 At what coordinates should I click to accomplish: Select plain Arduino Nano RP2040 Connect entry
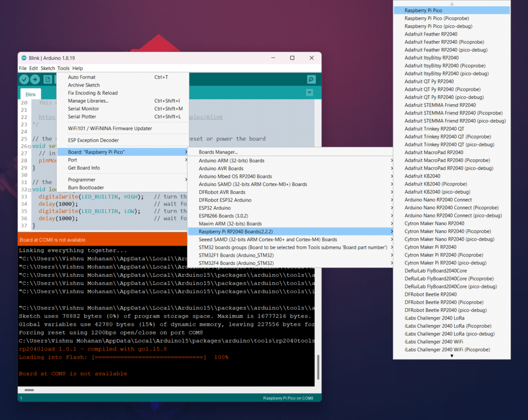point(452,199)
